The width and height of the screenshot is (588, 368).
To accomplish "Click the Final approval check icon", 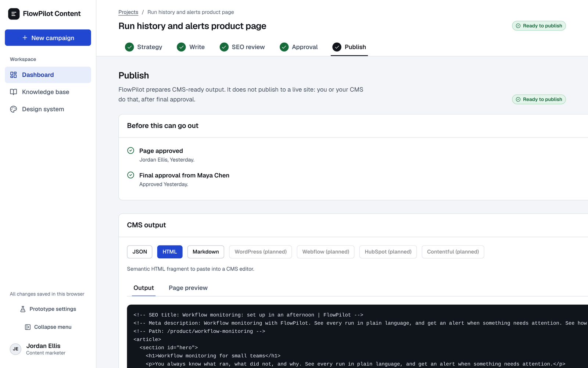I will coord(130,175).
